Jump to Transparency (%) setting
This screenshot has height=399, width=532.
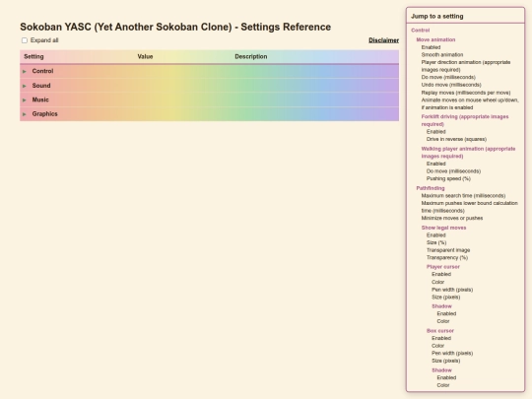447,257
